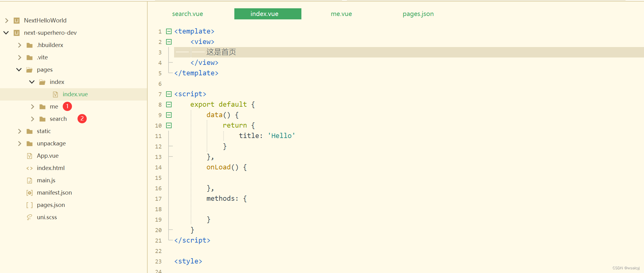Fold the template block at line 1
644x273 pixels.
click(x=169, y=31)
